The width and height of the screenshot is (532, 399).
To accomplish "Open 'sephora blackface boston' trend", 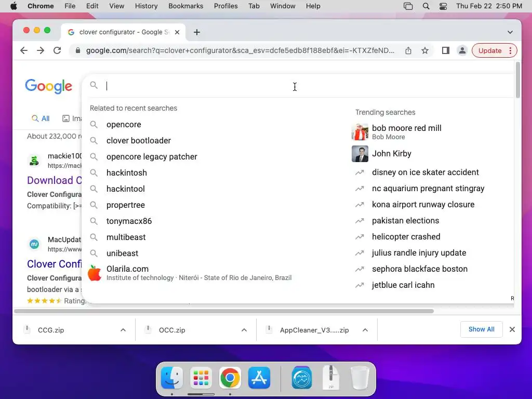I will tap(420, 269).
